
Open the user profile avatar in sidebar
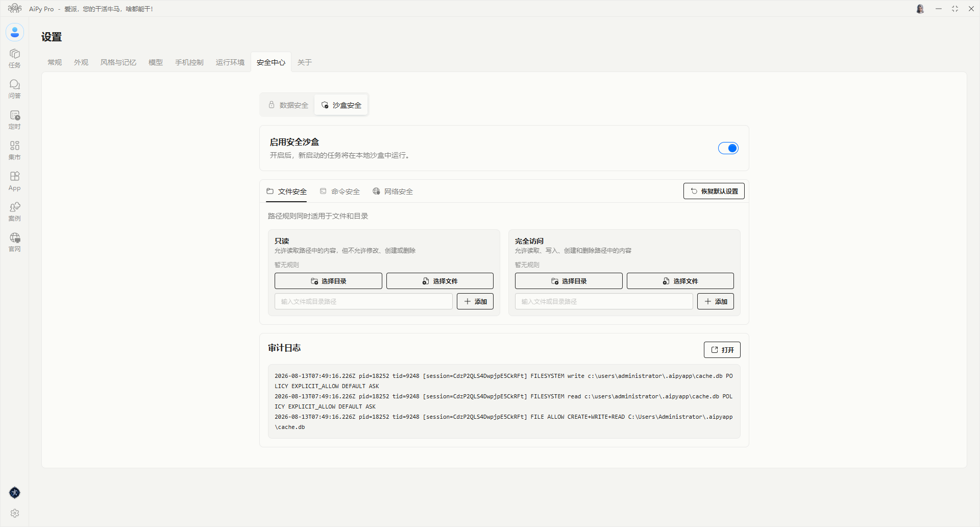pos(15,32)
